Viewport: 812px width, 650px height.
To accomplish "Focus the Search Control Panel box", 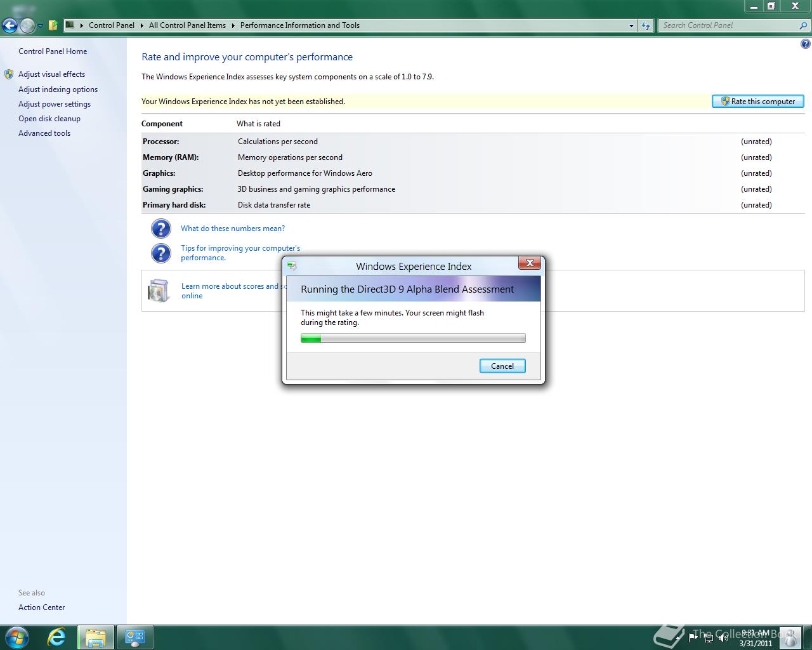I will click(728, 25).
